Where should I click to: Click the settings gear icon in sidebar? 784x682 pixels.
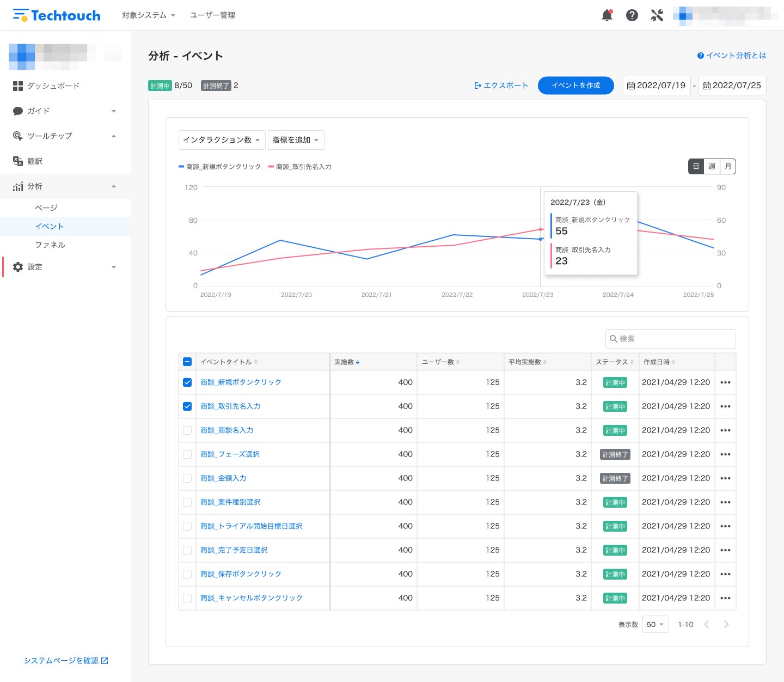pos(18,267)
